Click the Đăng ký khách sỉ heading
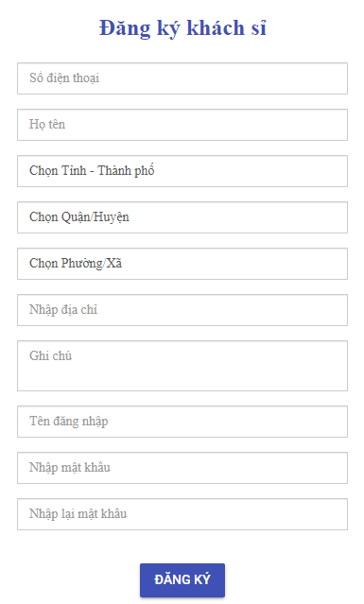 point(182,28)
